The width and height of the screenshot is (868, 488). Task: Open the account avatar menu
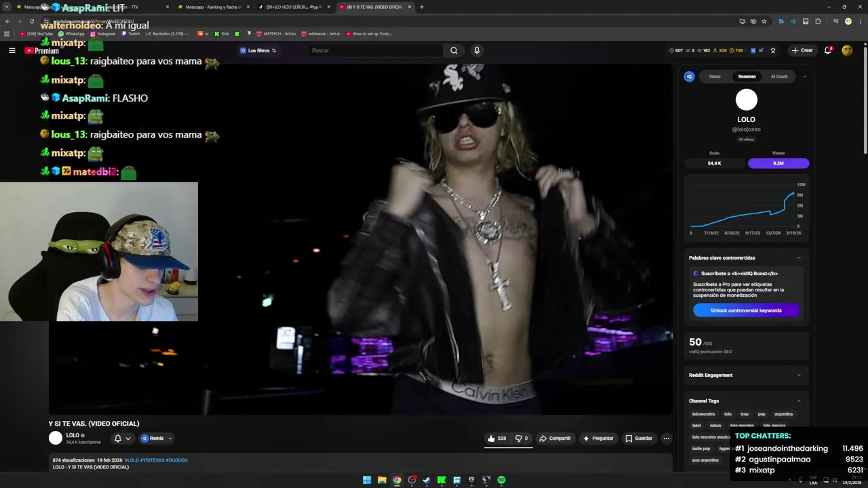847,50
